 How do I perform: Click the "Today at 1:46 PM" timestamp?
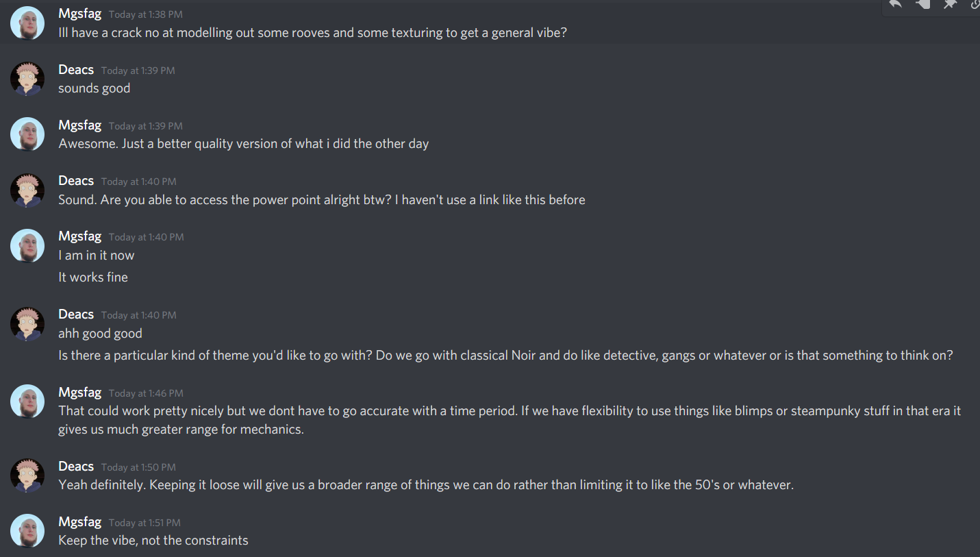[x=146, y=393]
